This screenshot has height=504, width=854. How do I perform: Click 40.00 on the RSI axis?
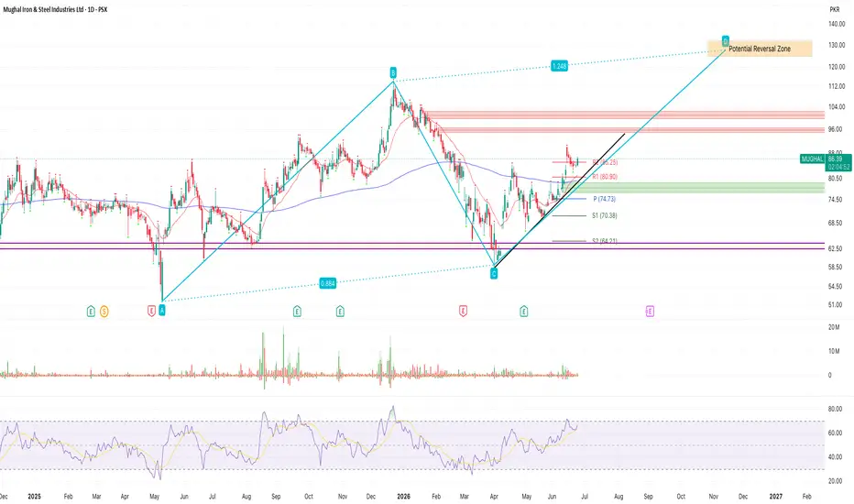pyautogui.click(x=835, y=457)
